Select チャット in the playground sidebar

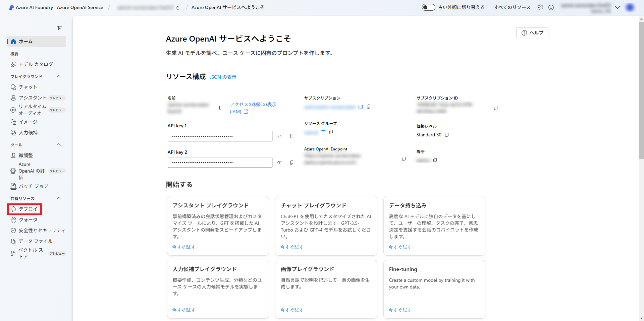coord(28,87)
